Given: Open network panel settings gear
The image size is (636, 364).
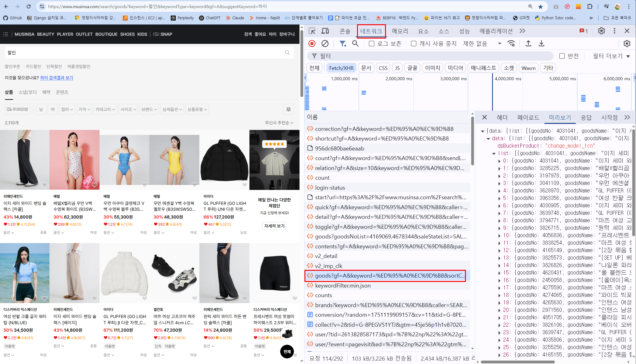Looking at the screenshot, I should pyautogui.click(x=627, y=44).
